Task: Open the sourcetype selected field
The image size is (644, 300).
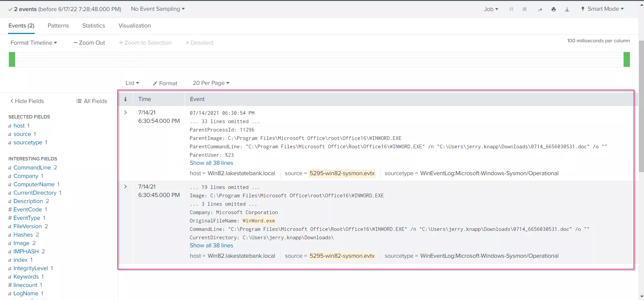Action: 28,142
